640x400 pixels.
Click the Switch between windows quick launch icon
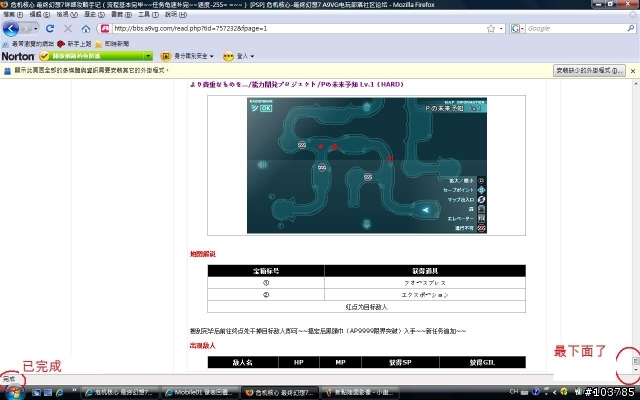point(48,393)
